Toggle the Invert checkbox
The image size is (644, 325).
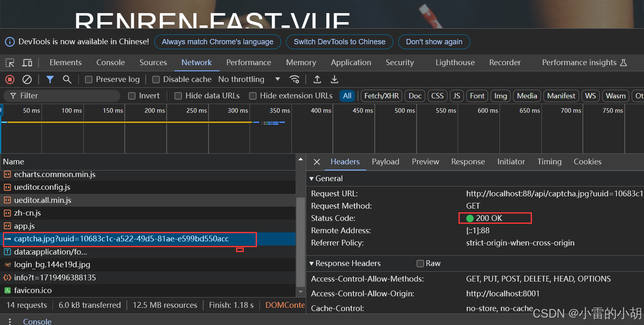132,96
